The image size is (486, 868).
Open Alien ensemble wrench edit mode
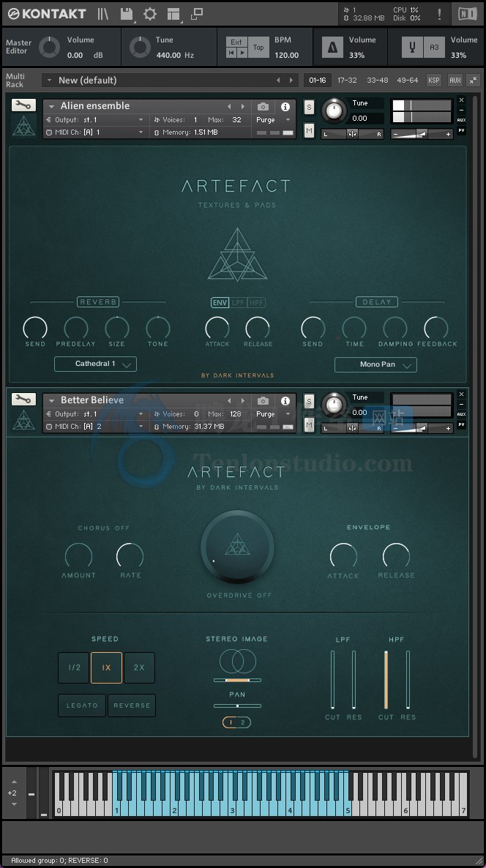(x=23, y=105)
